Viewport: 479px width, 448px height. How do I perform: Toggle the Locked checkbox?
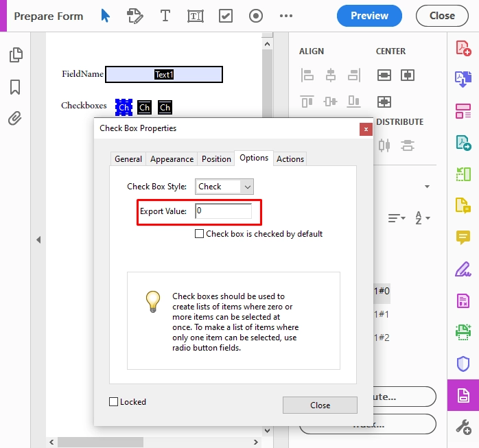(114, 401)
